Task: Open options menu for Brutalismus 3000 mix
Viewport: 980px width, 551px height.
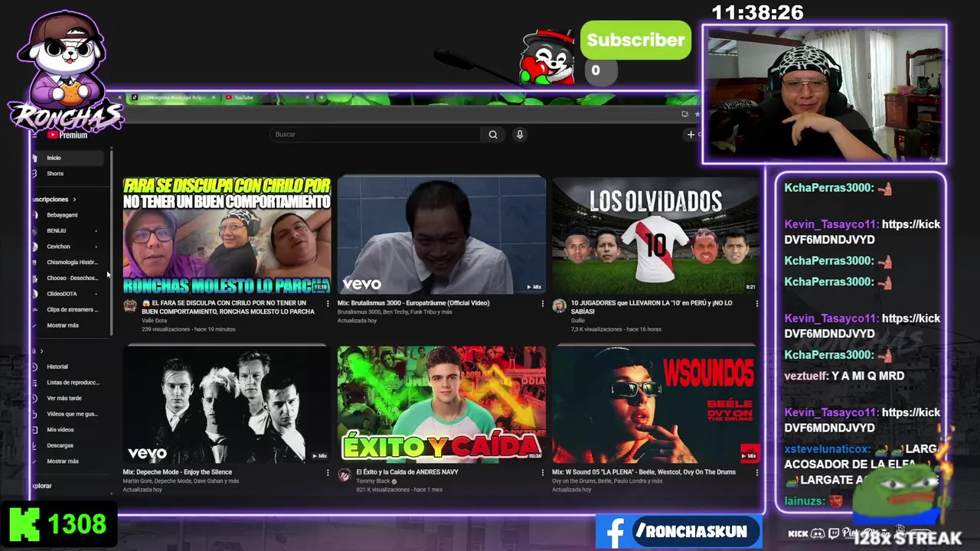Action: point(543,304)
